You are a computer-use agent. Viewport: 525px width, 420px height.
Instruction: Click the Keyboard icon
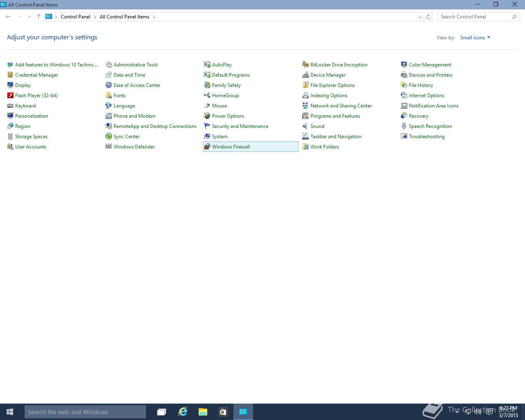[10, 106]
